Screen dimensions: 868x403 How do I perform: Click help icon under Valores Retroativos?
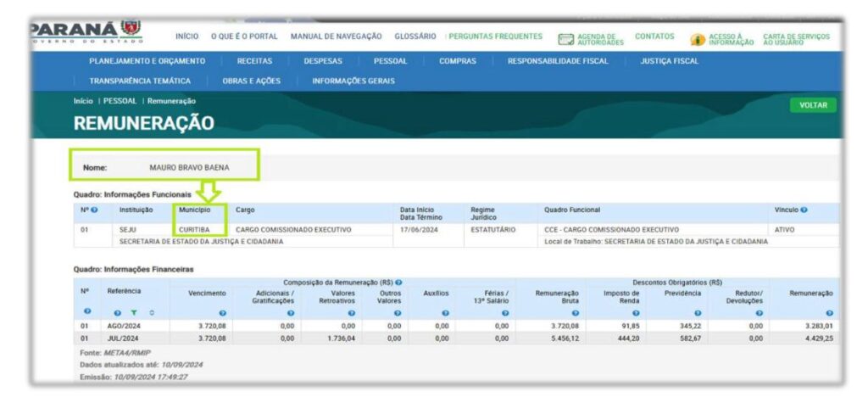coord(352,313)
